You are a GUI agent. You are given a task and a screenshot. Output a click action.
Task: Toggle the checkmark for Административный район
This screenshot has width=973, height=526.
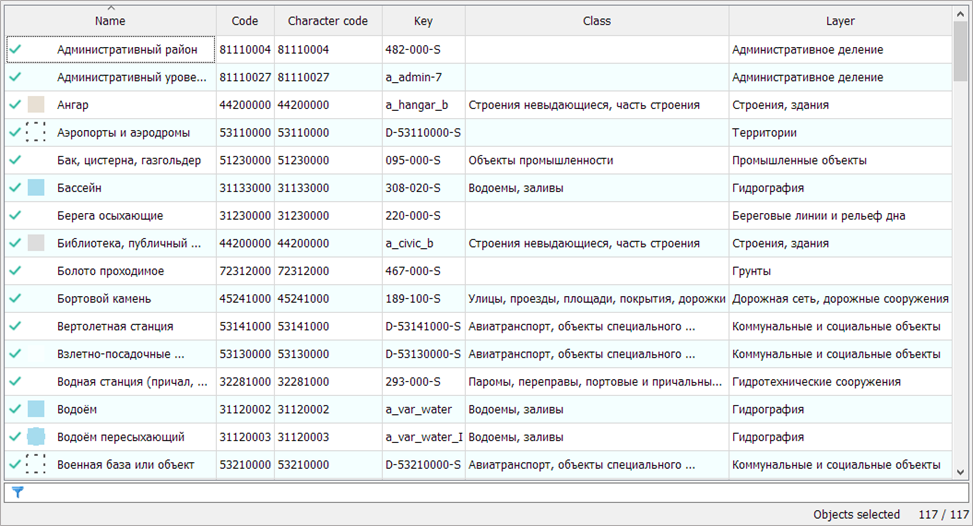[x=15, y=49]
